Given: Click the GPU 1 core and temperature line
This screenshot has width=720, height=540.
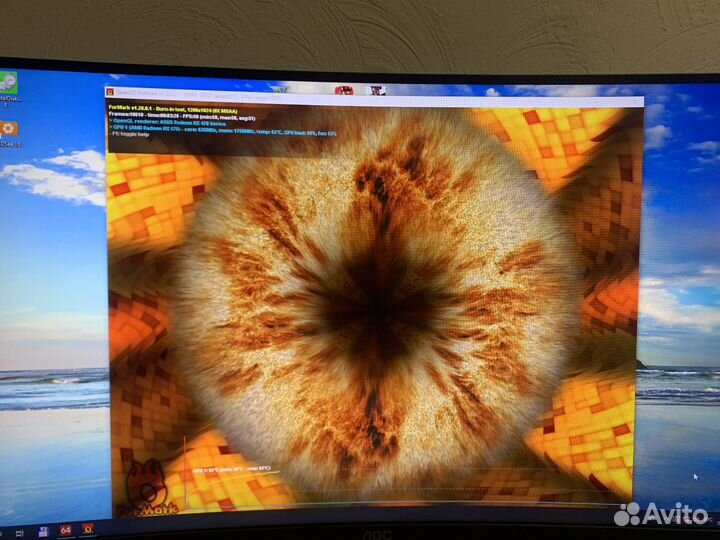Looking at the screenshot, I should tap(223, 128).
